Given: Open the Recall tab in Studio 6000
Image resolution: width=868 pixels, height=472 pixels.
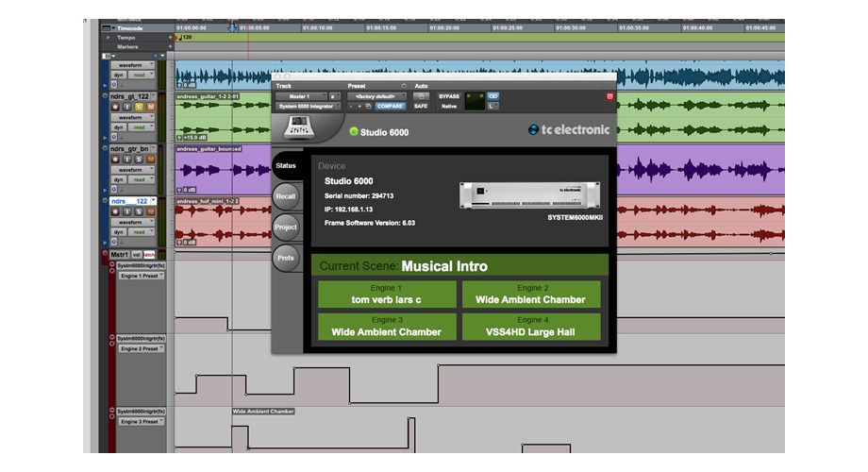Looking at the screenshot, I should [286, 196].
